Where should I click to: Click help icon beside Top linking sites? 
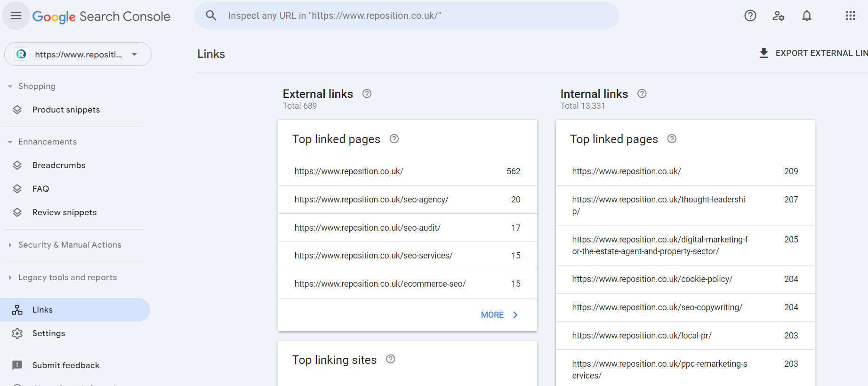coord(391,359)
